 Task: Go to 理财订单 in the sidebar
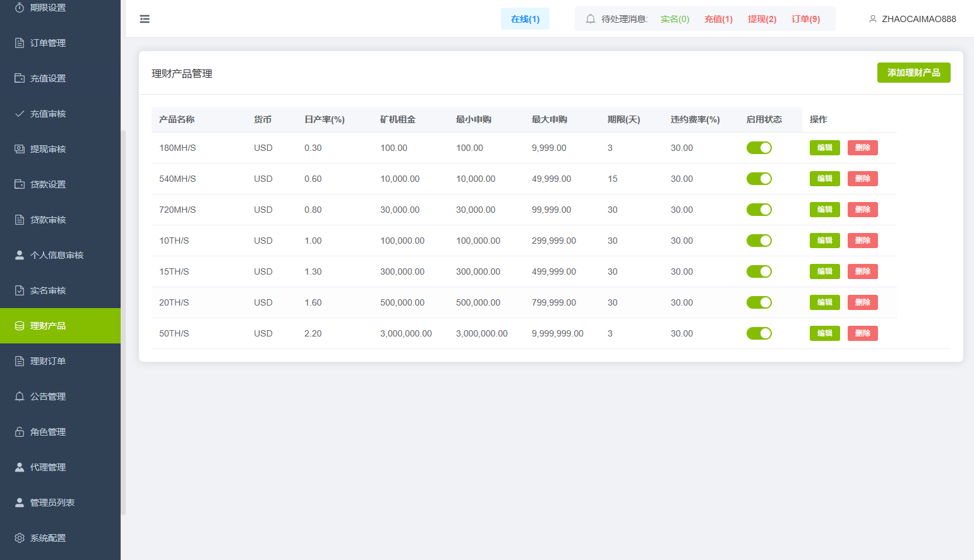(x=48, y=361)
